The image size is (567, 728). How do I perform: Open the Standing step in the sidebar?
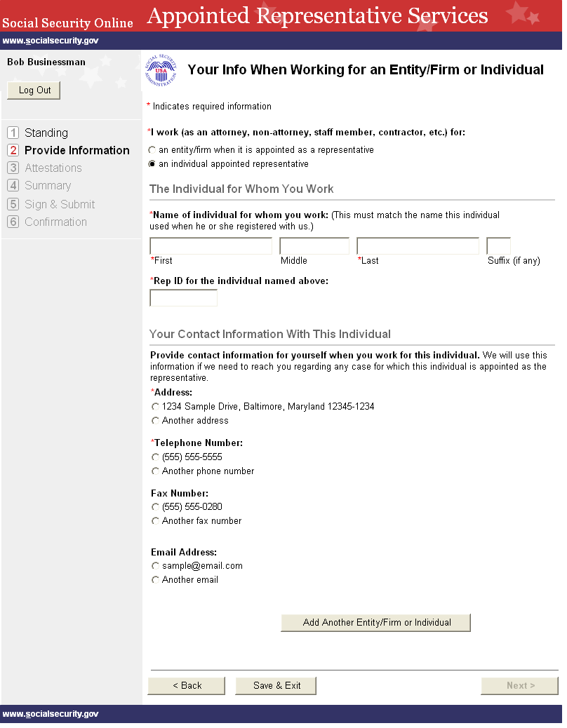click(46, 133)
